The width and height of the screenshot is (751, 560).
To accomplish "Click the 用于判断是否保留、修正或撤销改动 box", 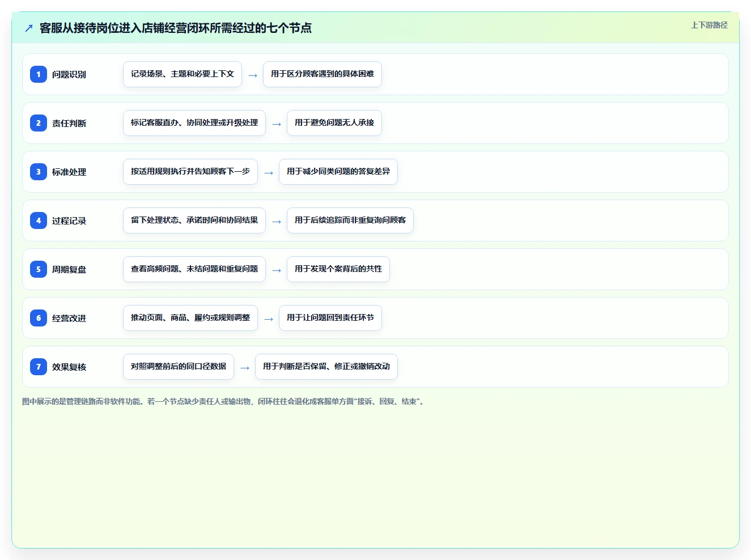I will point(326,367).
